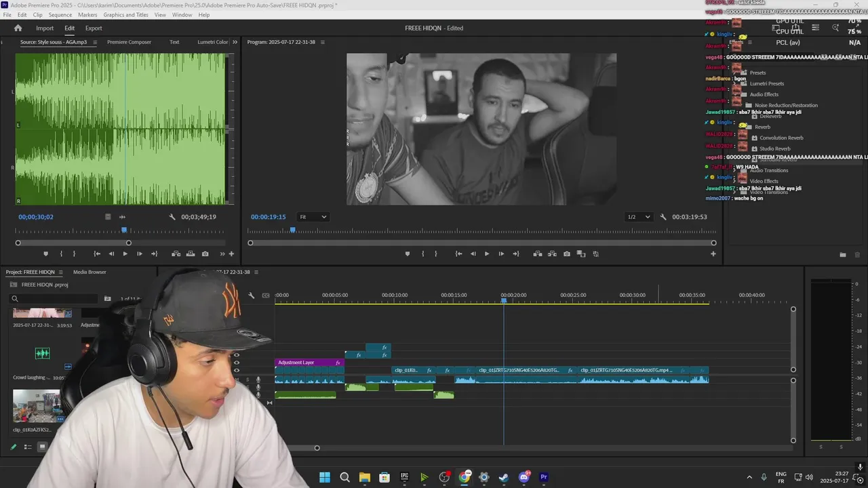Go to In point in Program monitor

coord(458,253)
